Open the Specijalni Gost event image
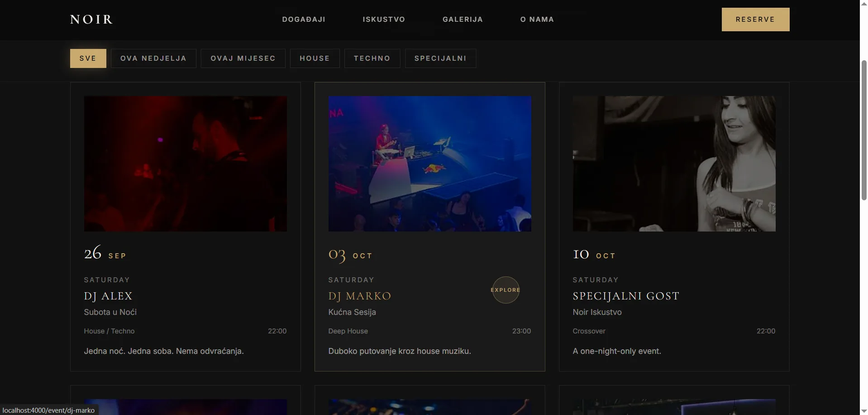This screenshot has height=415, width=868. pos(674,164)
